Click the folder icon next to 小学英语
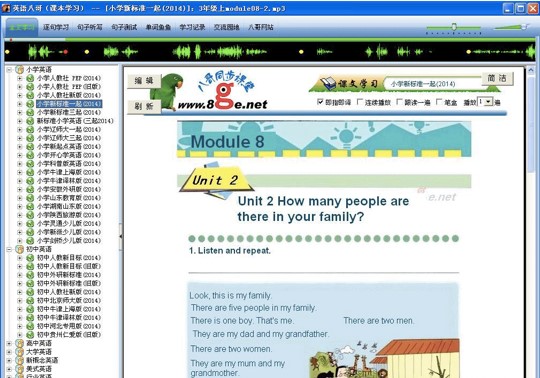The width and height of the screenshot is (540, 378). coord(20,70)
